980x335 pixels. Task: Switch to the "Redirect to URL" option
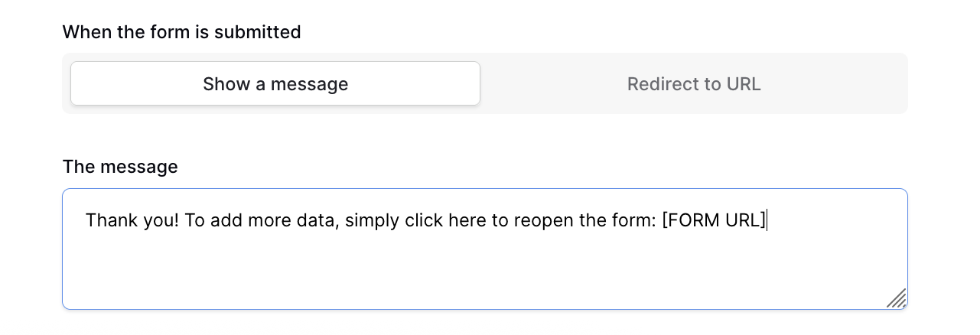point(694,84)
